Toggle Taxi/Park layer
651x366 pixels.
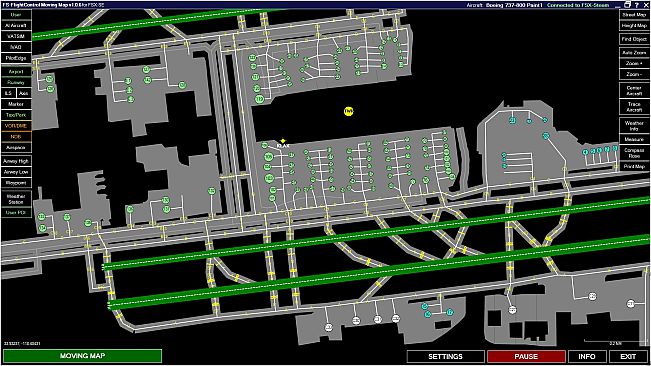[16, 115]
